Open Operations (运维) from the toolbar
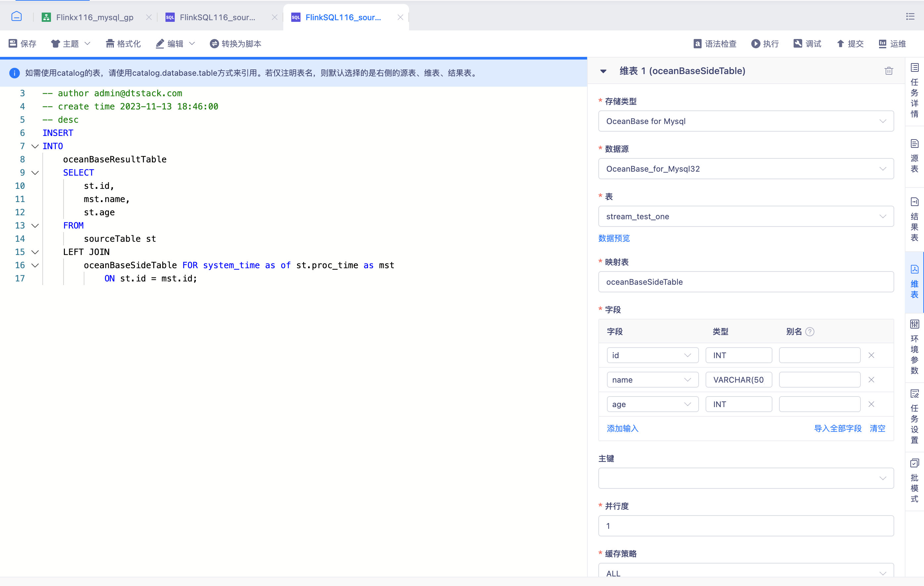This screenshot has height=586, width=924. pos(892,44)
